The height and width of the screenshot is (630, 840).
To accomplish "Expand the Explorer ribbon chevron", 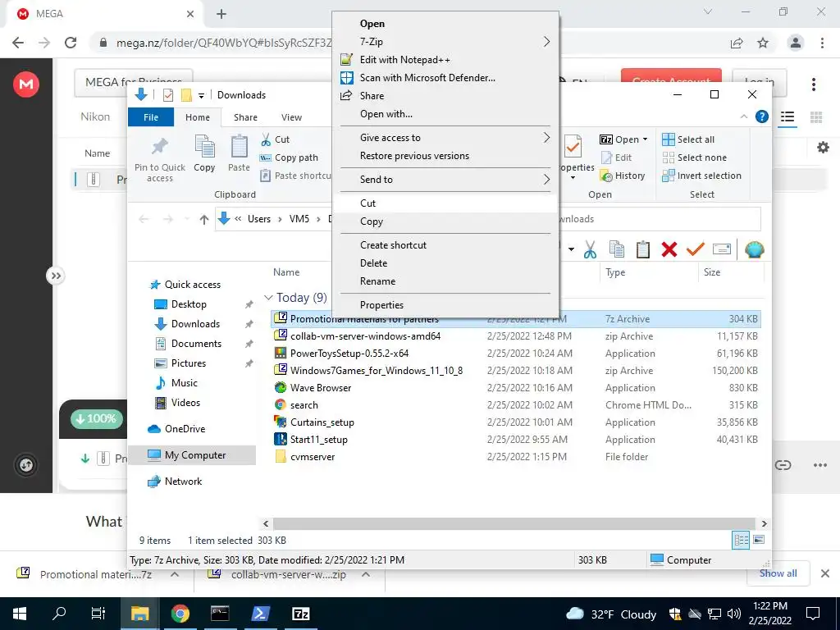I will (743, 116).
